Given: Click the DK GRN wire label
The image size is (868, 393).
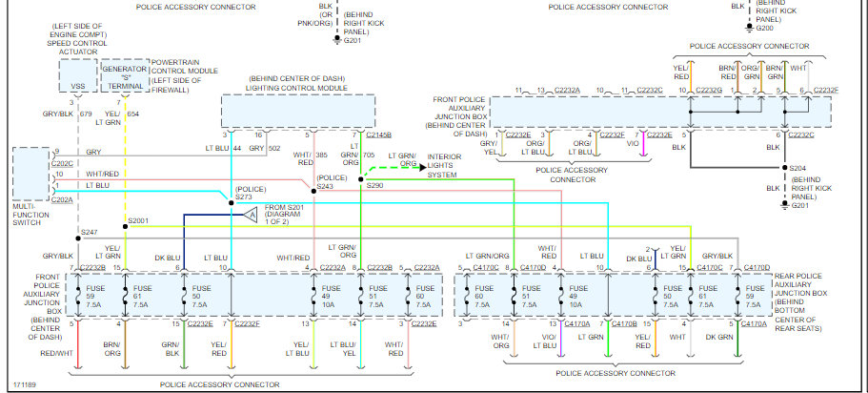Looking at the screenshot, I should pos(719,337).
